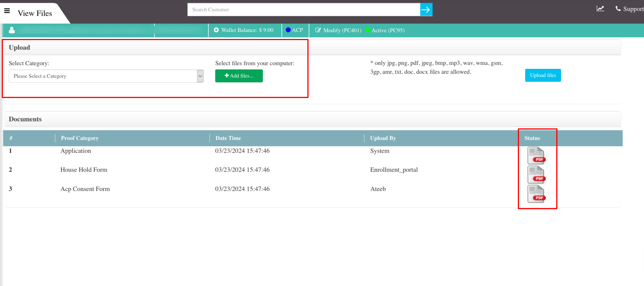Viewport: 644px width, 286px height.
Task: Open the Please Select a Category dropdown
Action: tap(106, 76)
